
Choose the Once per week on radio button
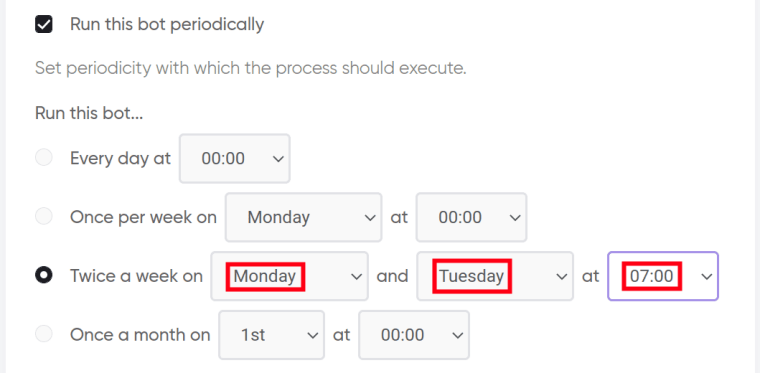pyautogui.click(x=44, y=217)
